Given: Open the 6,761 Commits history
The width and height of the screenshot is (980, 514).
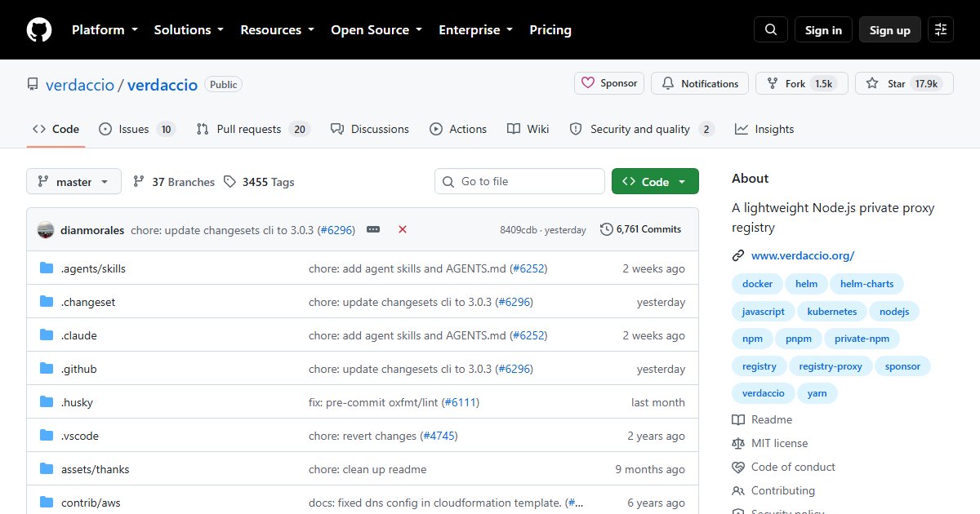Looking at the screenshot, I should pos(641,229).
